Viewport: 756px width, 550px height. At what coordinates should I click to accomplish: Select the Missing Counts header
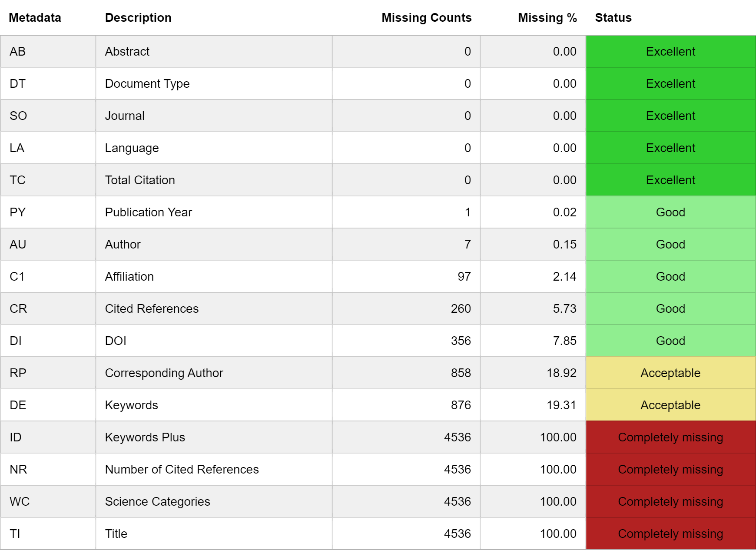click(x=426, y=18)
